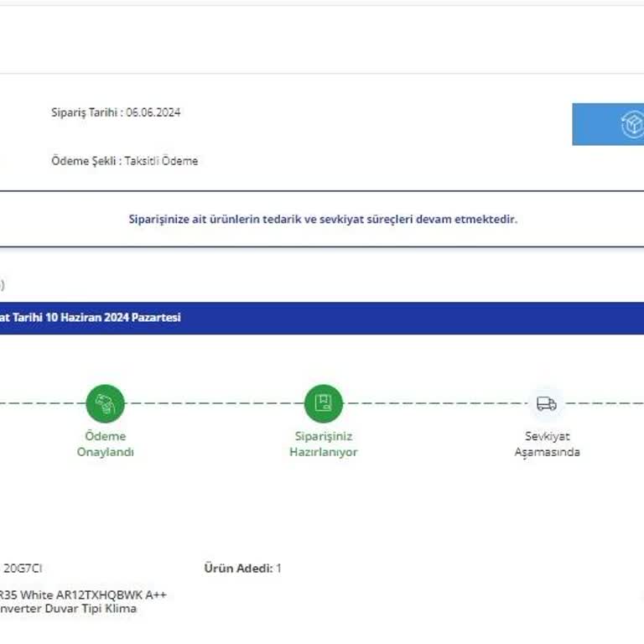Click the order status message banner
This screenshot has height=644, width=644.
coord(323,219)
